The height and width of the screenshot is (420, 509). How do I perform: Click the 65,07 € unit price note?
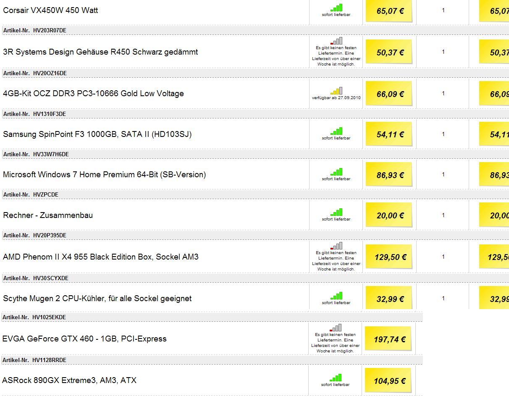[389, 10]
